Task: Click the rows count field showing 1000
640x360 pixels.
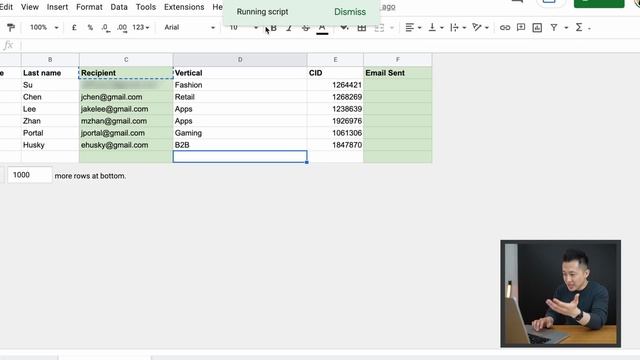Action: pos(30,175)
